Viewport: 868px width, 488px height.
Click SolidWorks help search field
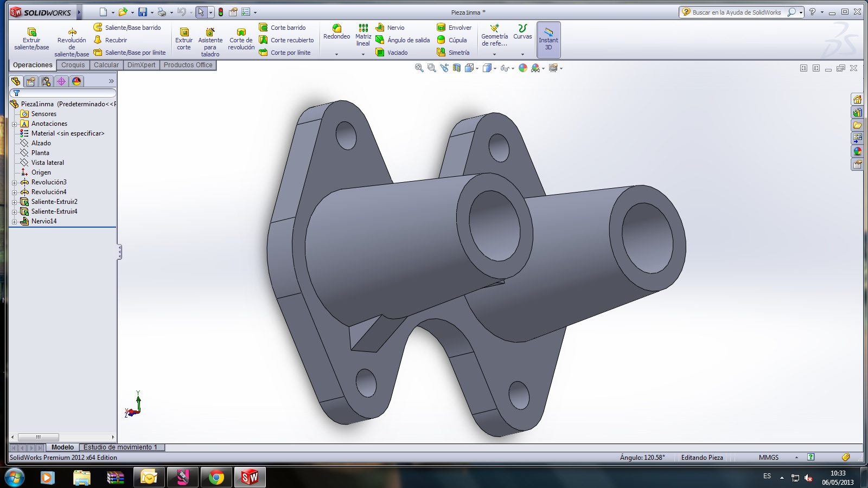[x=736, y=12]
